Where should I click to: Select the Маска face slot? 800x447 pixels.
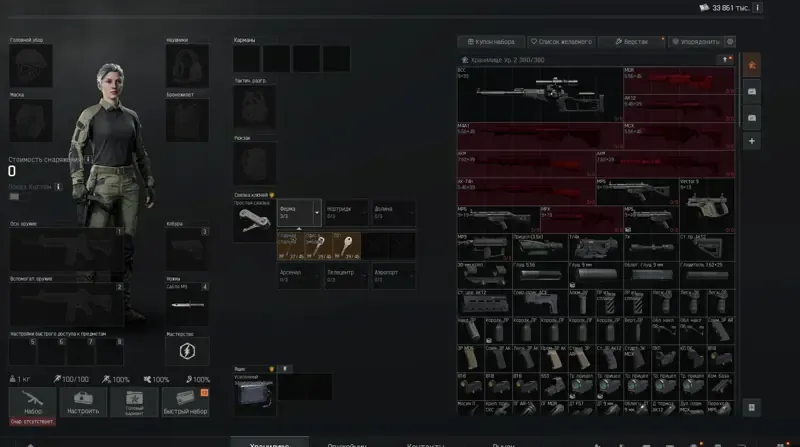[31, 120]
